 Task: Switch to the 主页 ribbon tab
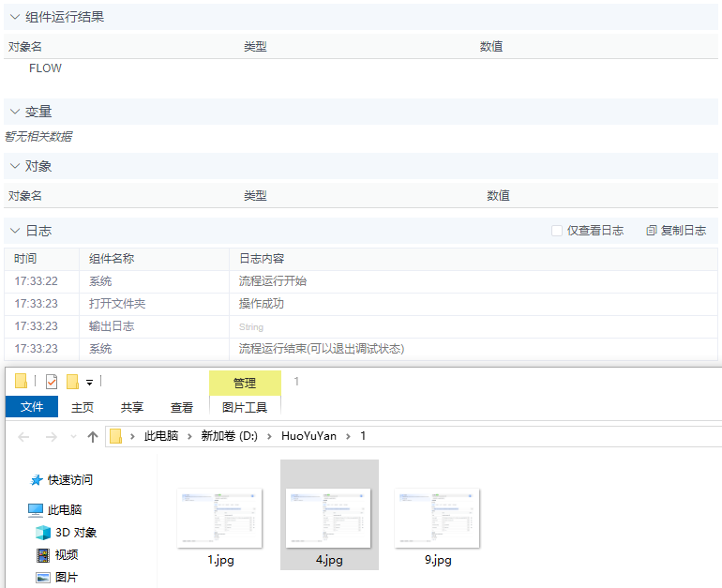pyautogui.click(x=83, y=408)
